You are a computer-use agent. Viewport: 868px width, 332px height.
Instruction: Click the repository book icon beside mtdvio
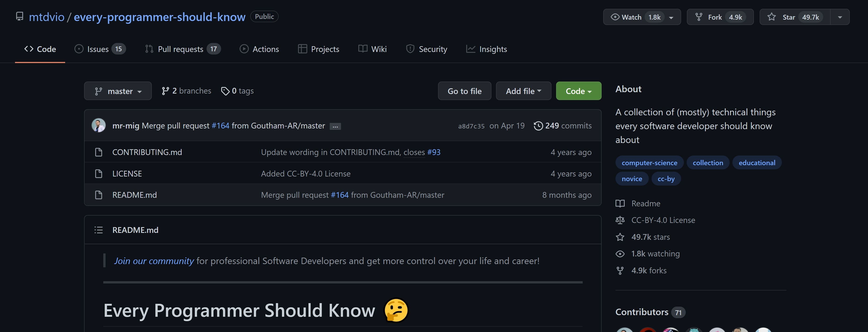(20, 16)
